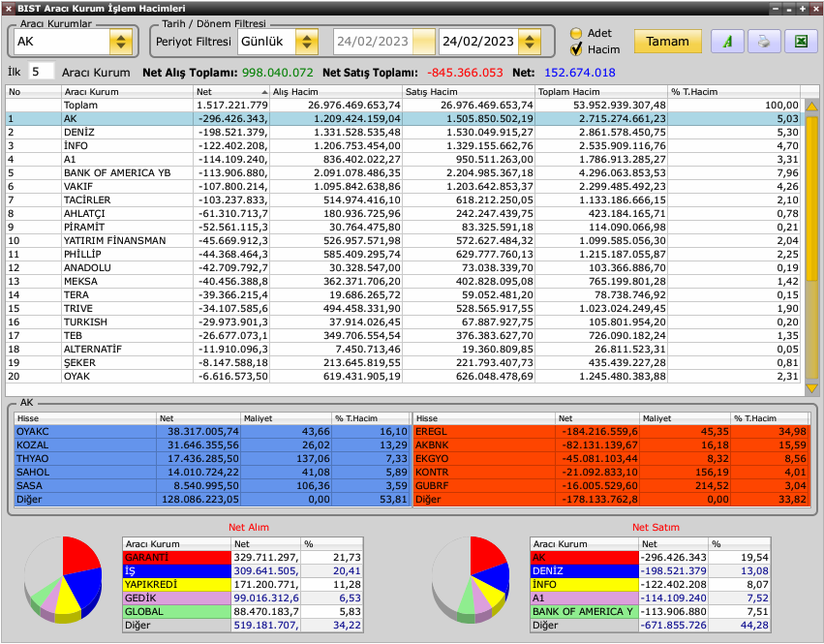Viewport: 824px width, 644px height.
Task: Select the TACİRLER row in the table
Action: tap(403, 200)
